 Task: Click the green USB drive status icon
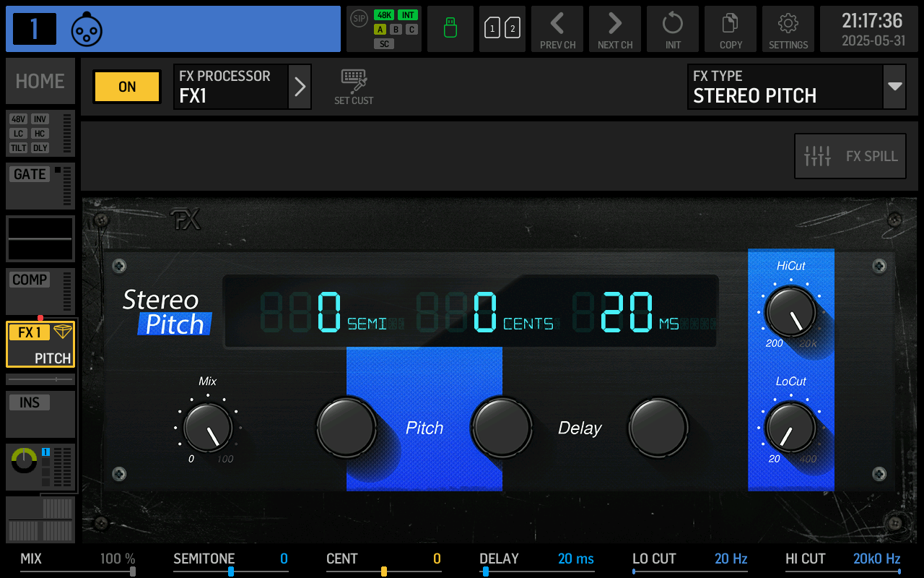450,29
